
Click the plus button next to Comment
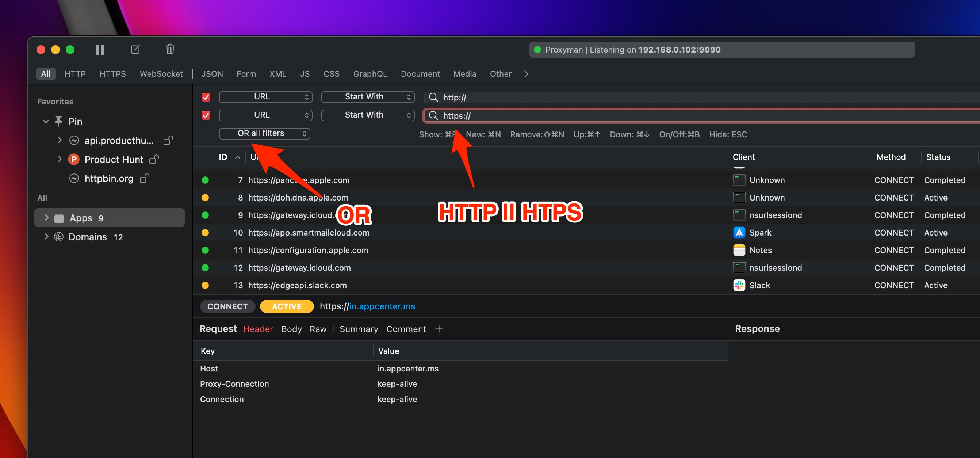pos(439,329)
